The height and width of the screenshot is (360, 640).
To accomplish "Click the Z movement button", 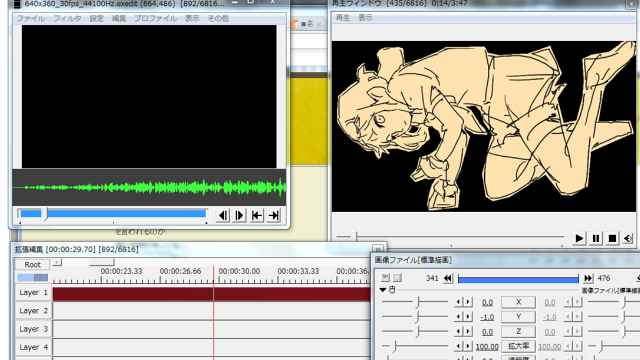I will 518,331.
